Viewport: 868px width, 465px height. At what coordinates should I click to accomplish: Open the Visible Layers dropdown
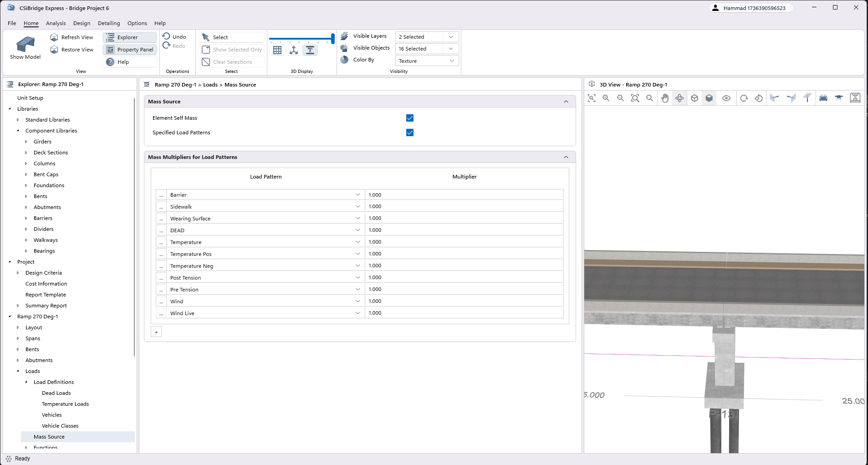(426, 37)
